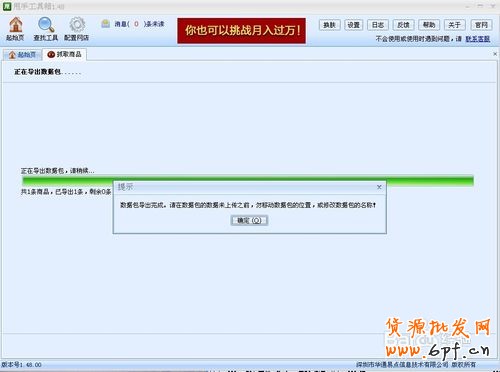Click the app logo icon in title bar
This screenshot has height=372, width=500.
click(7, 6)
